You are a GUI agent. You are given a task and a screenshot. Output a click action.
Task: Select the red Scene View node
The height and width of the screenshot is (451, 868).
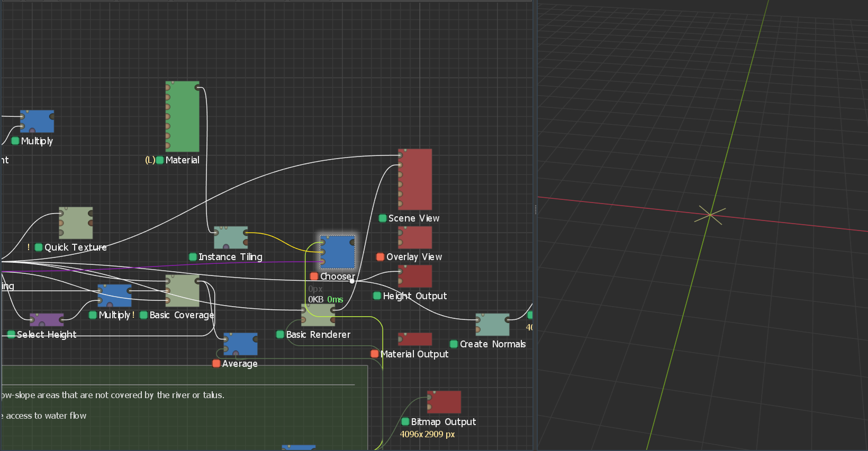tap(415, 179)
